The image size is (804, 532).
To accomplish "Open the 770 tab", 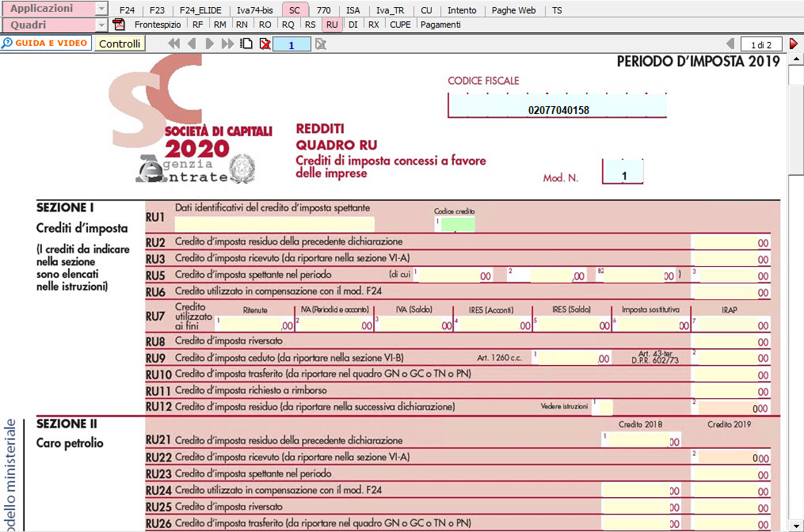I will pos(323,10).
